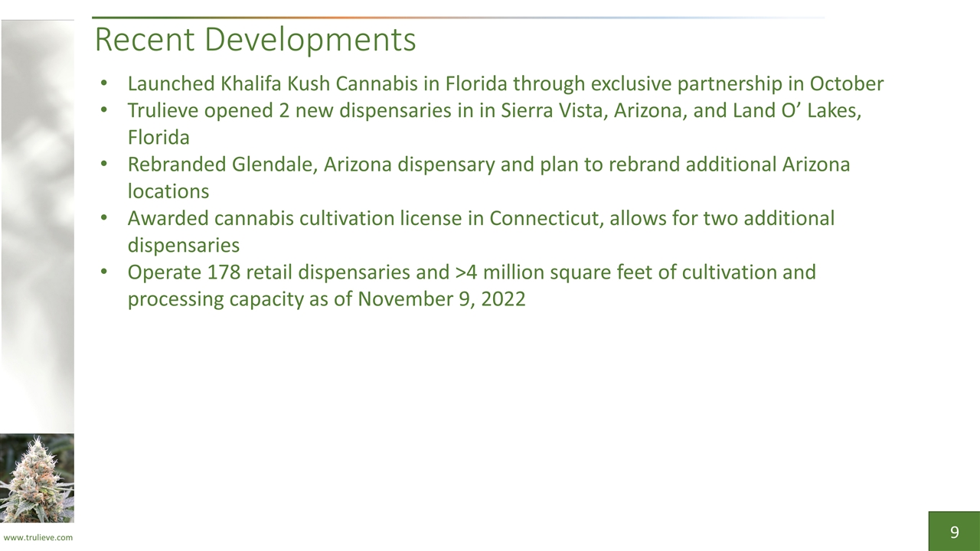Click the green page number 9 box
Image resolution: width=980 pixels, height=551 pixels.
tap(954, 531)
